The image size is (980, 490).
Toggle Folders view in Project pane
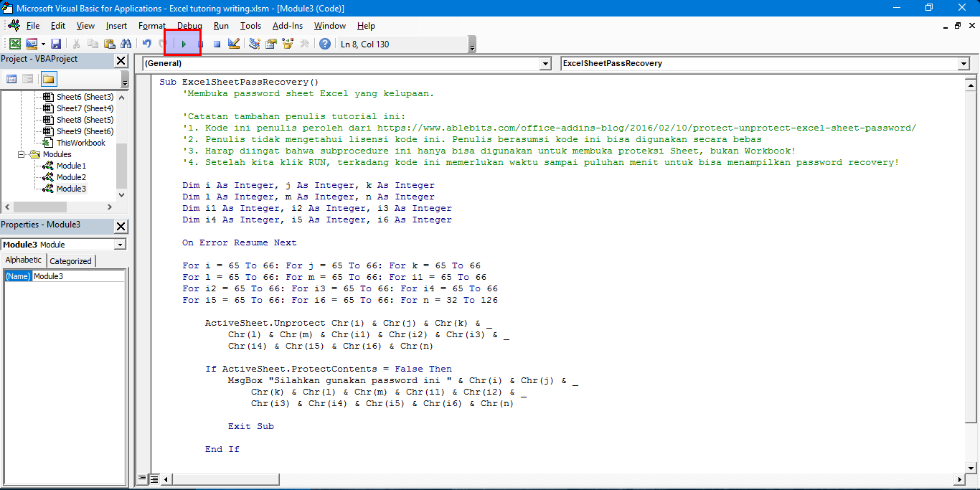(48, 79)
